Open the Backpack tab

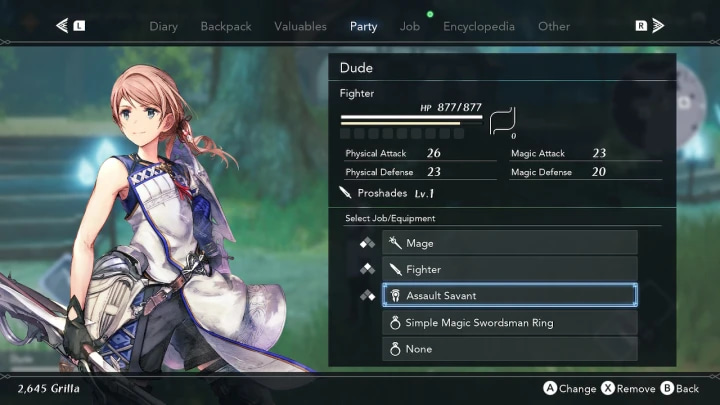click(226, 27)
